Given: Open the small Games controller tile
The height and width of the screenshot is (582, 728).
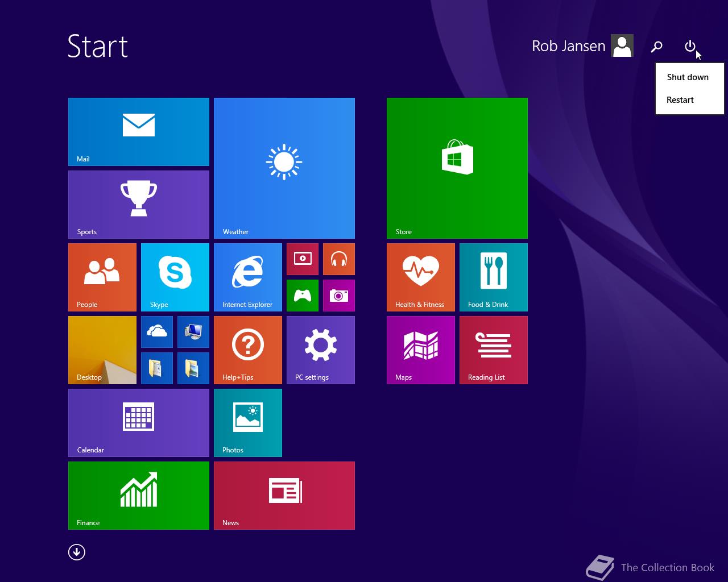Looking at the screenshot, I should (x=303, y=296).
